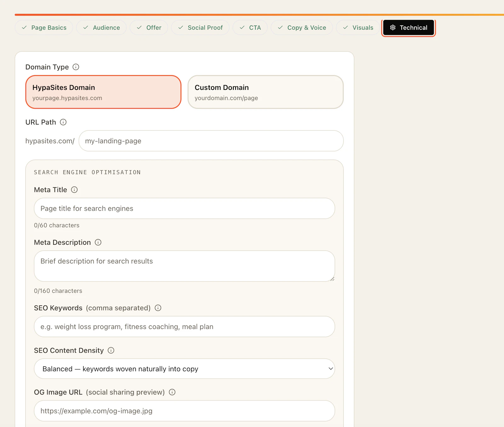Show info tooltip for Domain Type
The width and height of the screenshot is (504, 427).
[x=76, y=67]
